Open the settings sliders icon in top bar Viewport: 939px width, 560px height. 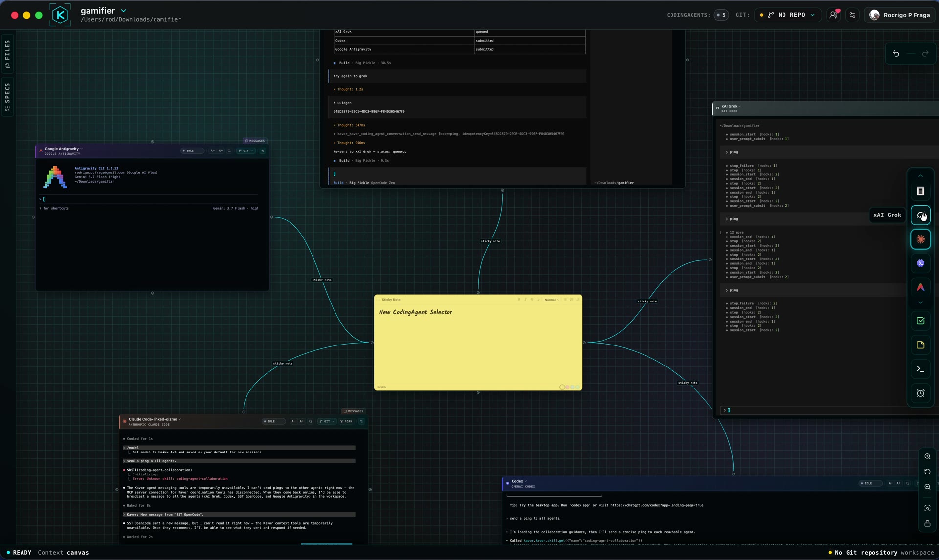(852, 15)
